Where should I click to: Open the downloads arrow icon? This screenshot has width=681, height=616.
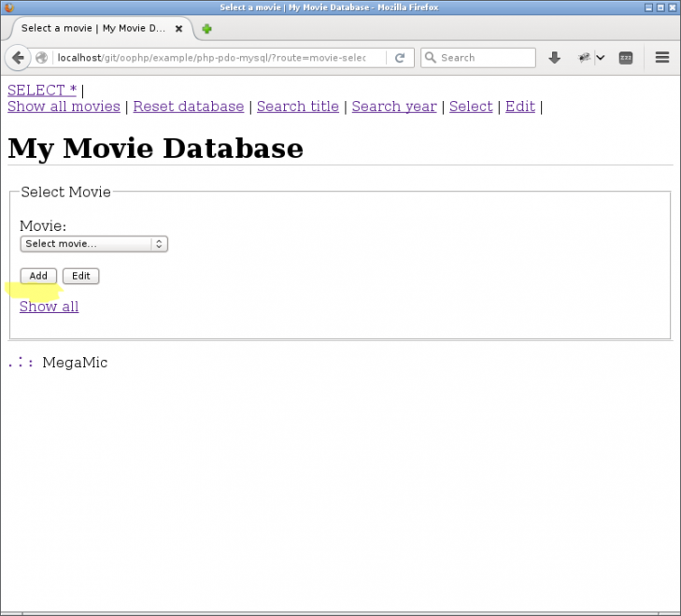point(554,57)
